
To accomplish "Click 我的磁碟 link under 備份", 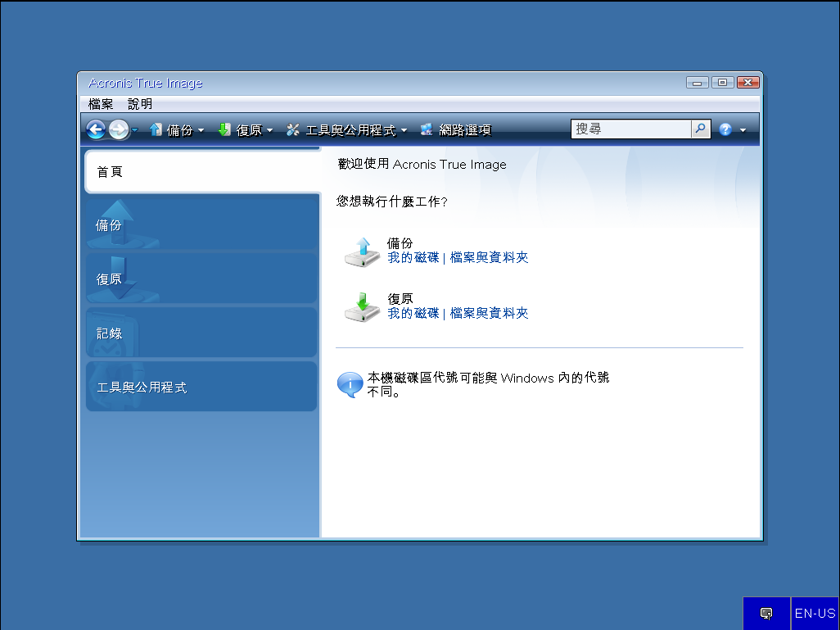I will click(413, 258).
